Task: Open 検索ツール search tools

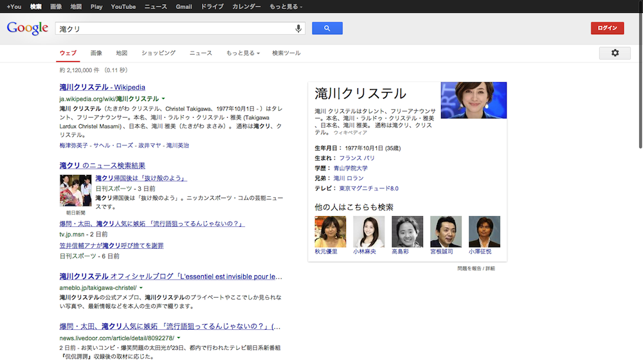Action: [x=286, y=53]
